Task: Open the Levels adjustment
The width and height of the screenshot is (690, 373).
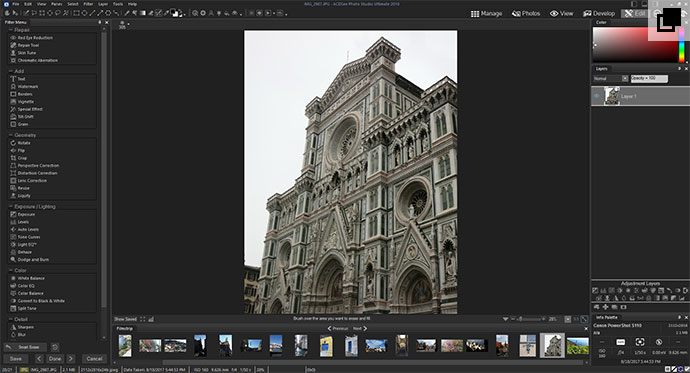Action: (x=20, y=222)
